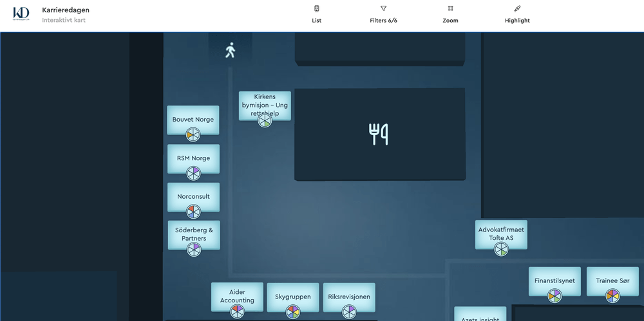Click the Highlight label

pyautogui.click(x=518, y=21)
